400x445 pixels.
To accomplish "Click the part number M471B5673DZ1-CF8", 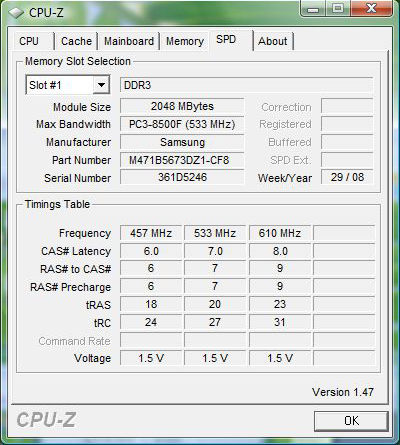I will click(182, 160).
